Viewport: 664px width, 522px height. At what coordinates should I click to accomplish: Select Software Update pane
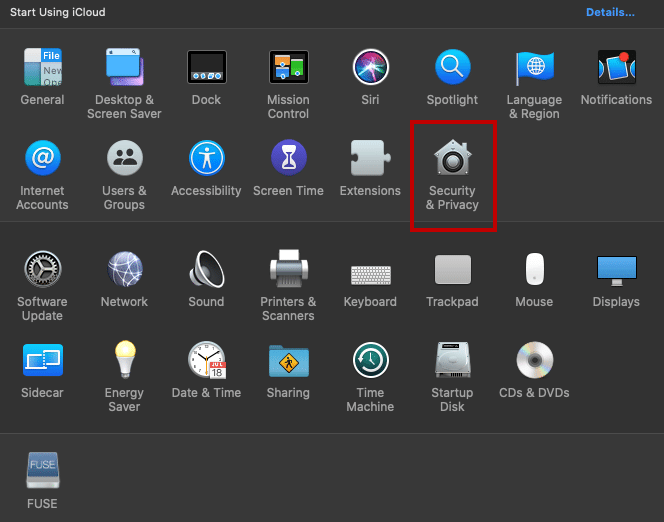(42, 270)
